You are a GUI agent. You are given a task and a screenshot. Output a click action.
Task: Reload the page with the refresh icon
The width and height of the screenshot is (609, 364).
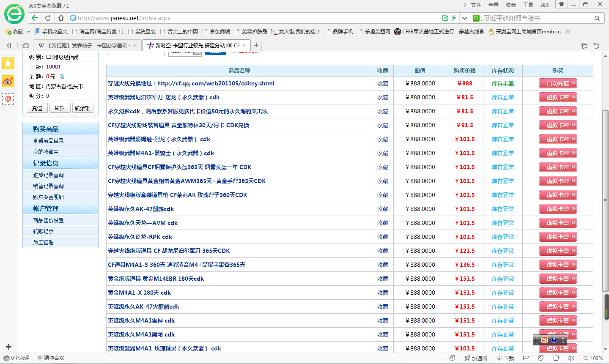pyautogui.click(x=48, y=18)
